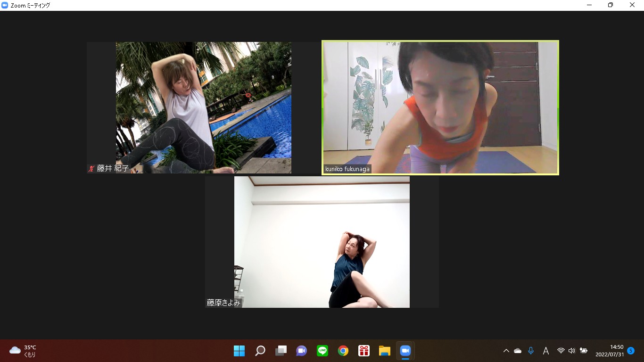This screenshot has width=644, height=362.
Task: Click the battery charging tray icon
Action: coord(584,351)
